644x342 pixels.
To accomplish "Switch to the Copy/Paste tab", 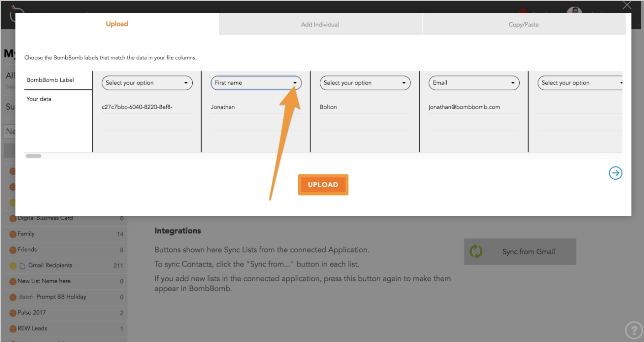I will pos(524,24).
